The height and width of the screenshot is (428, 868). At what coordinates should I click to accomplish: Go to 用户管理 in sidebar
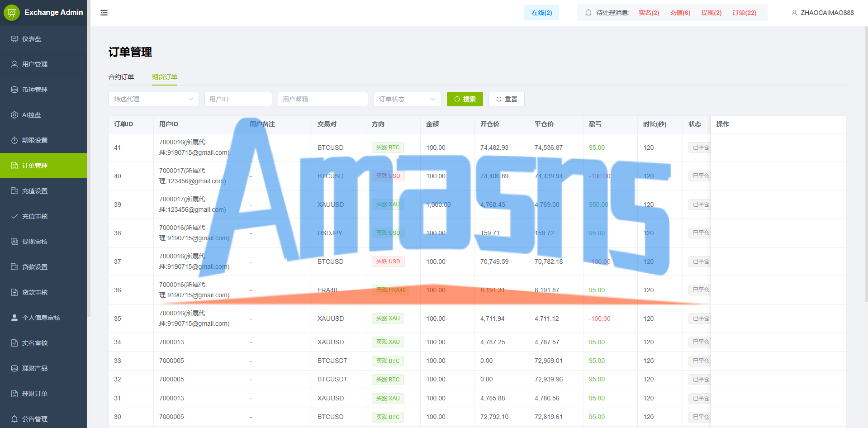point(43,64)
